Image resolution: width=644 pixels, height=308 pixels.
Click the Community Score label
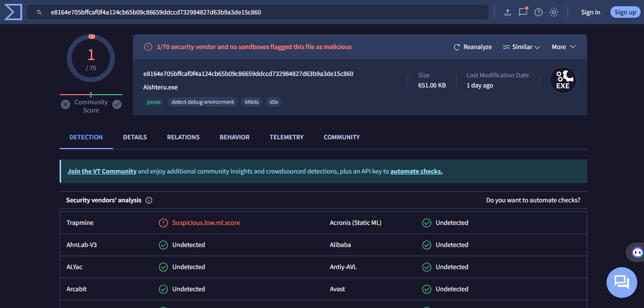coord(91,106)
